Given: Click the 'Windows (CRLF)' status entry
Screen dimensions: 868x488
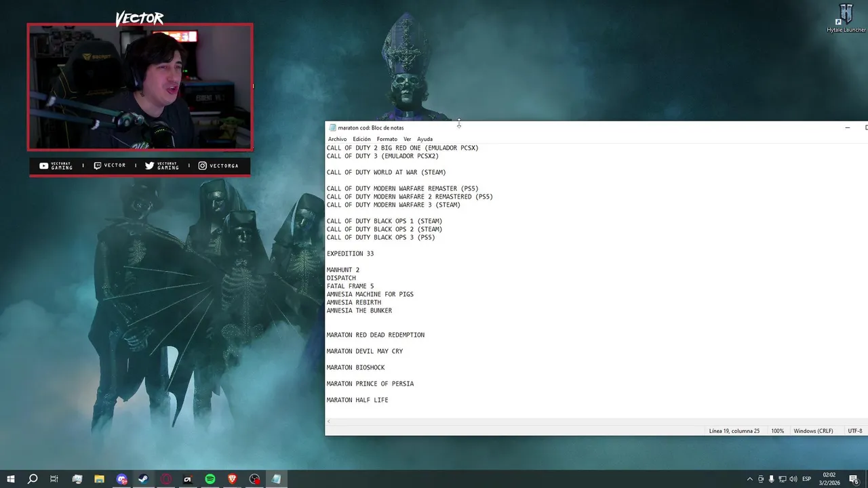Looking at the screenshot, I should (813, 431).
